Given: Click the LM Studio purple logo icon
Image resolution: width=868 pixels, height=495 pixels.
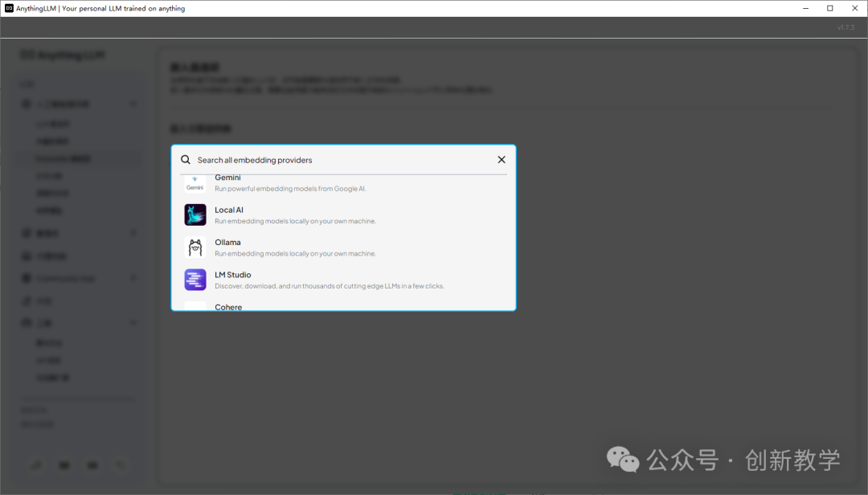Looking at the screenshot, I should point(195,280).
